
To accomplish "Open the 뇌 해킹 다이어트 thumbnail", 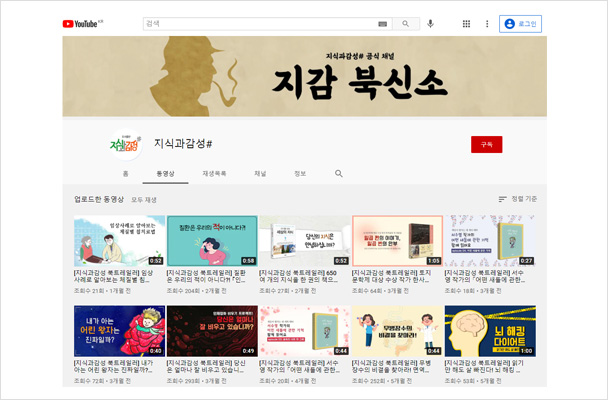I will tap(490, 331).
